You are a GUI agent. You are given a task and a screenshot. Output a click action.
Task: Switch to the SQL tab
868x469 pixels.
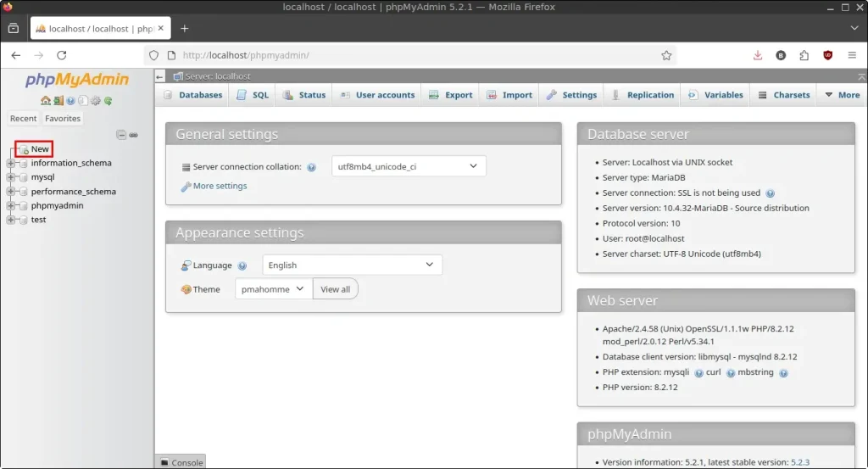(253, 95)
